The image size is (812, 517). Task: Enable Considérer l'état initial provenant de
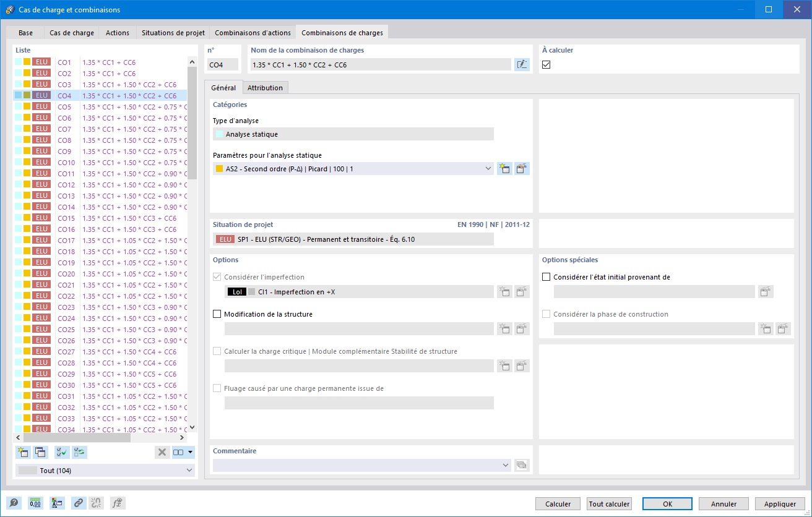pos(546,277)
